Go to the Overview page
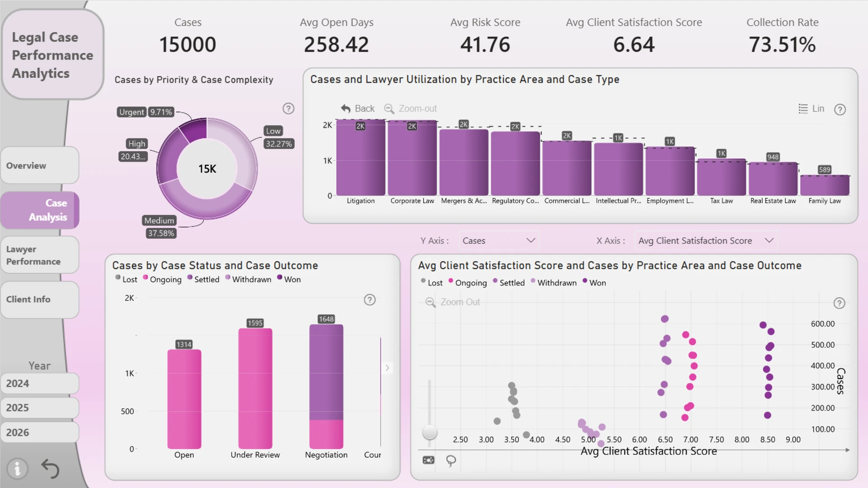 (40, 165)
